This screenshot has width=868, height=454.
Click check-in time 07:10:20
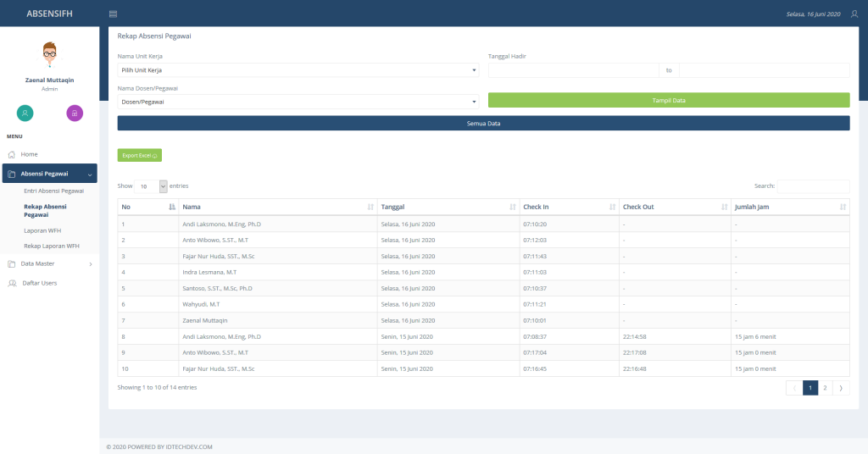pyautogui.click(x=535, y=224)
